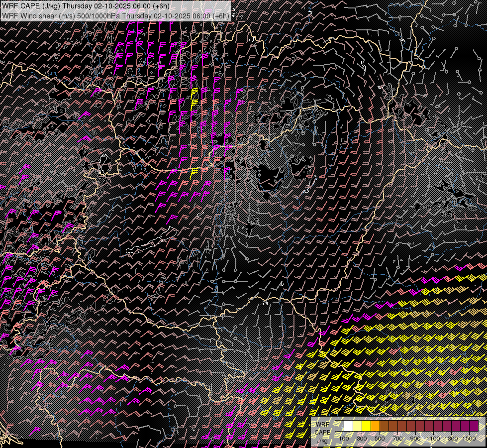Viewport: 487px width, 448px height.
Task: Choose the first brown swatch after orange
Action: [x=384, y=426]
